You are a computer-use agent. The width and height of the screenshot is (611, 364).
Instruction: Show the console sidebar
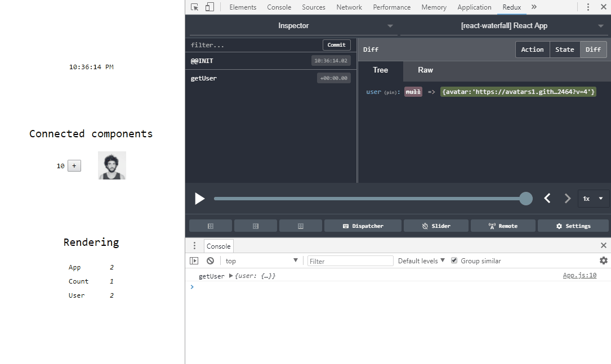(194, 261)
